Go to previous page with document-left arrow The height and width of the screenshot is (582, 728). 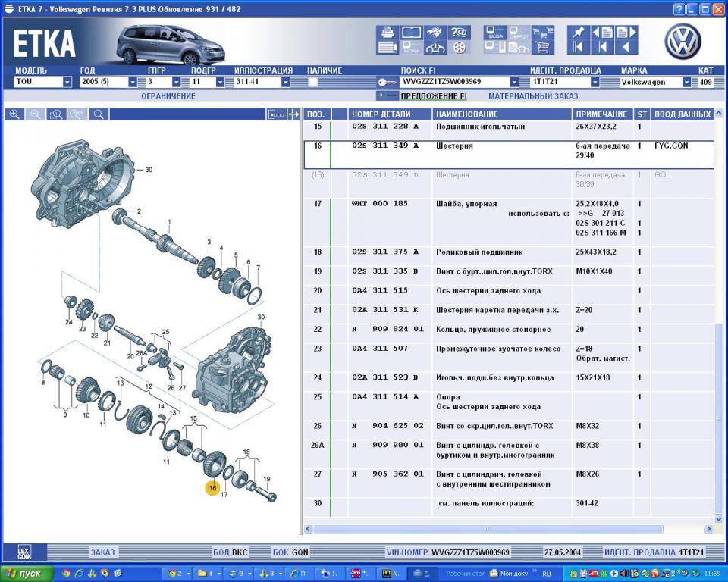pyautogui.click(x=602, y=32)
